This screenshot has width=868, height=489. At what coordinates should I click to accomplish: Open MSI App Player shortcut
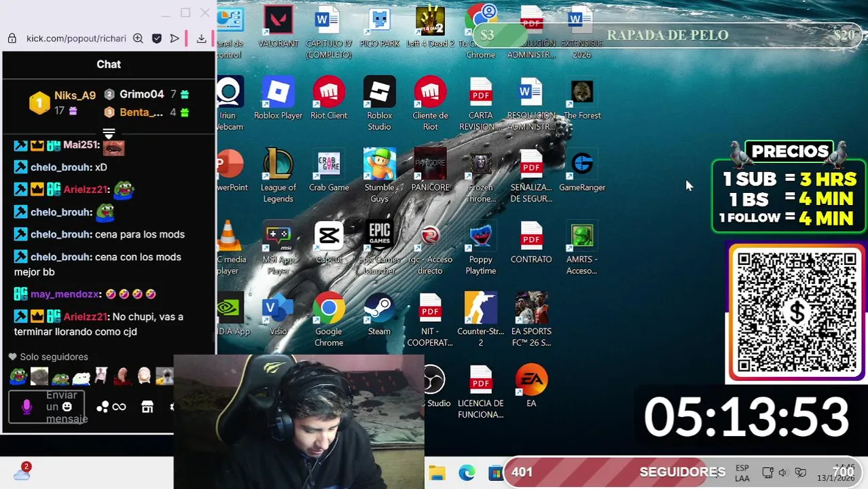(x=278, y=249)
